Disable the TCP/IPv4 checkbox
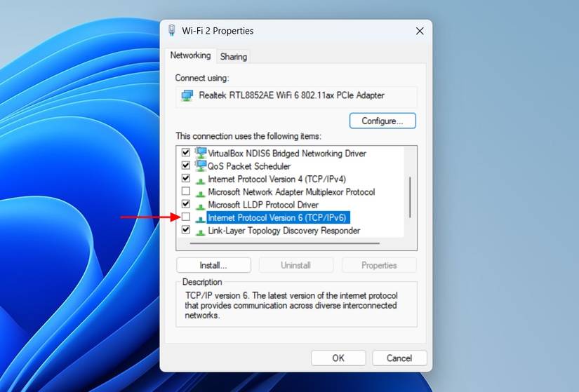 [x=186, y=178]
